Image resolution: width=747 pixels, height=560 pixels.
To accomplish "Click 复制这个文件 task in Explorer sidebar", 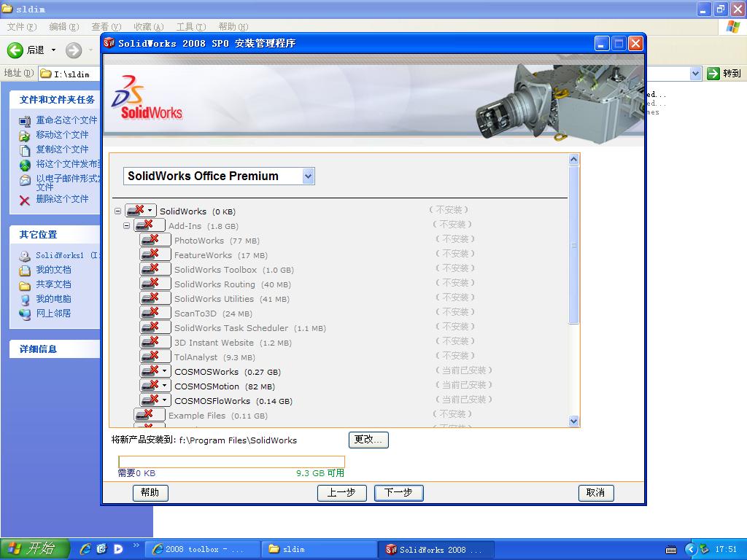I will tap(63, 149).
